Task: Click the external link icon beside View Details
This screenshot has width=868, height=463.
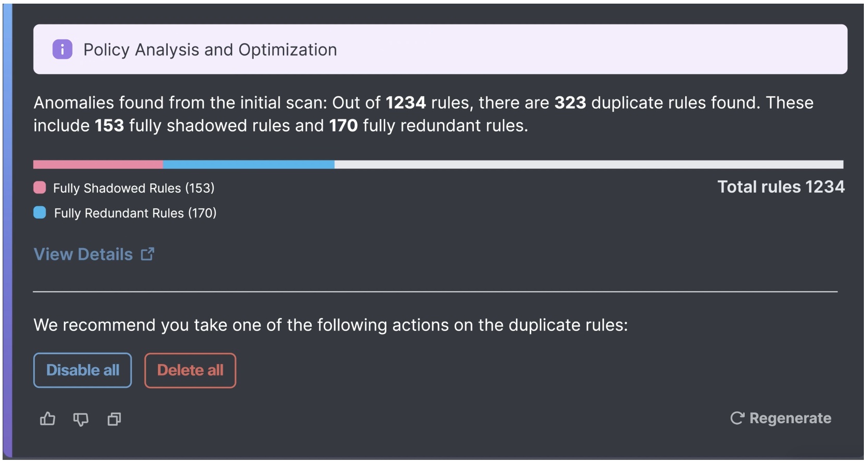Action: 148,254
